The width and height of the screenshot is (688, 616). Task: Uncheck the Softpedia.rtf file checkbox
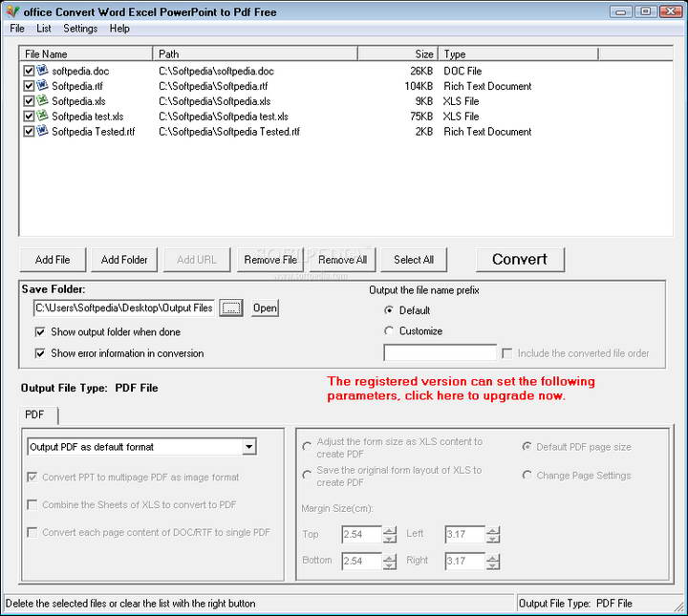coord(29,86)
